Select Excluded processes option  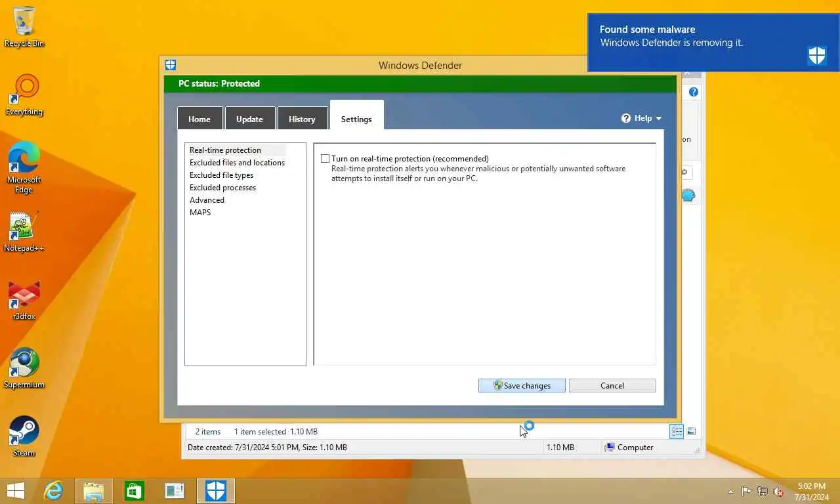click(x=222, y=188)
